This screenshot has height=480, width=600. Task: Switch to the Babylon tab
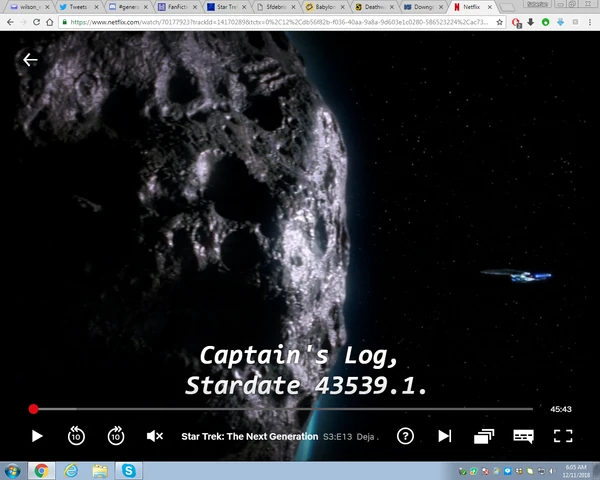(325, 7)
